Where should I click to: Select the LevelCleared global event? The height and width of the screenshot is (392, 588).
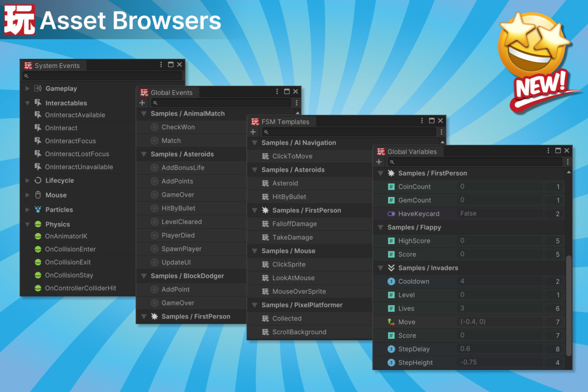tap(191, 221)
